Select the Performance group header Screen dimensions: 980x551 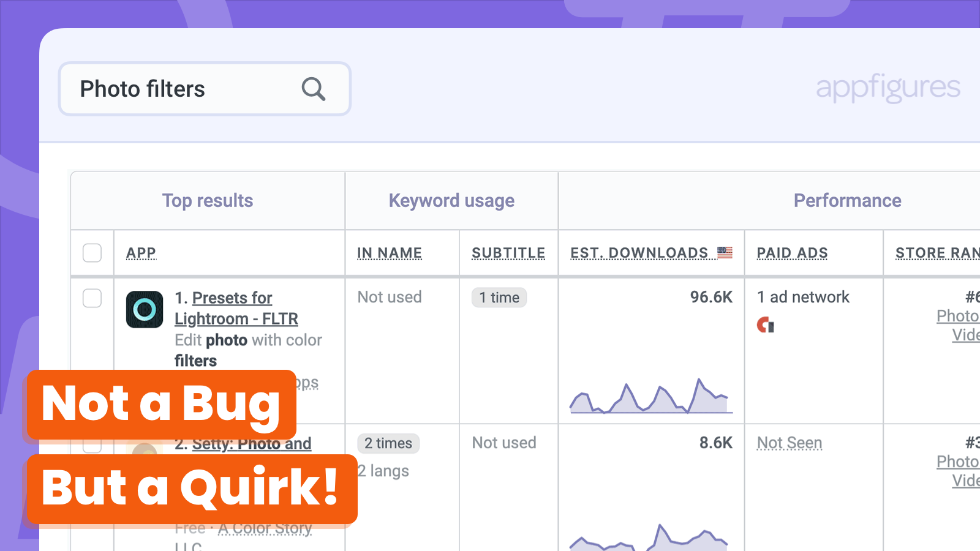pyautogui.click(x=848, y=201)
